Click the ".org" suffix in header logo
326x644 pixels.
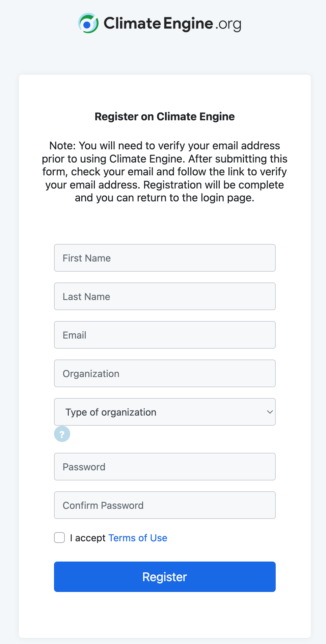pyautogui.click(x=228, y=24)
